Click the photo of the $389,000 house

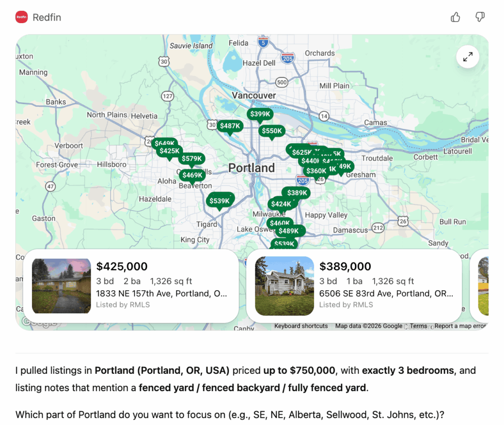[x=284, y=286]
